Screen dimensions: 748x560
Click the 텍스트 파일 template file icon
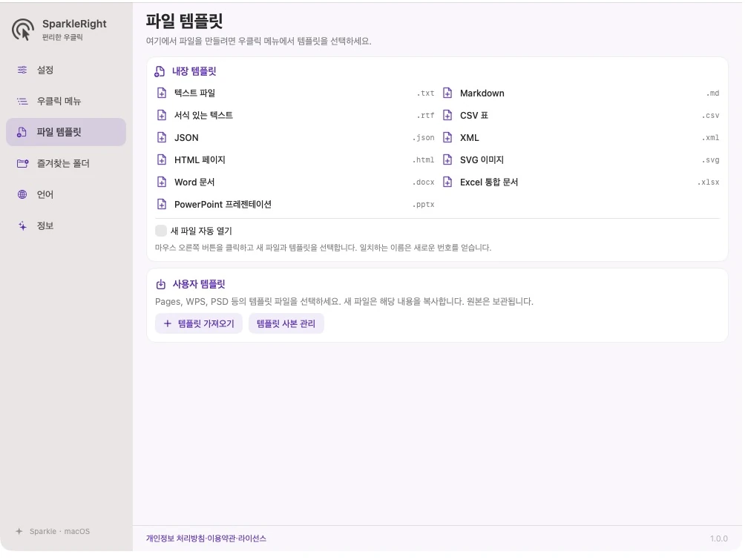[162, 93]
